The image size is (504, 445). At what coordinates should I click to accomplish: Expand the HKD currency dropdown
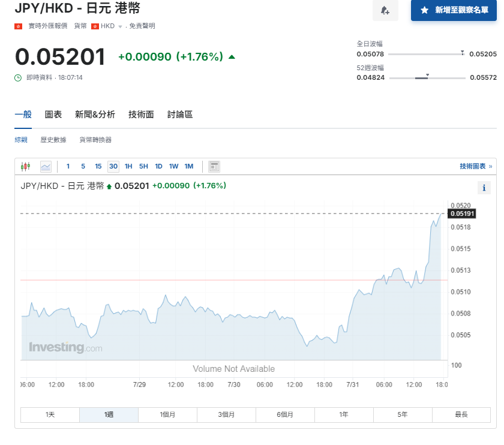(x=120, y=26)
